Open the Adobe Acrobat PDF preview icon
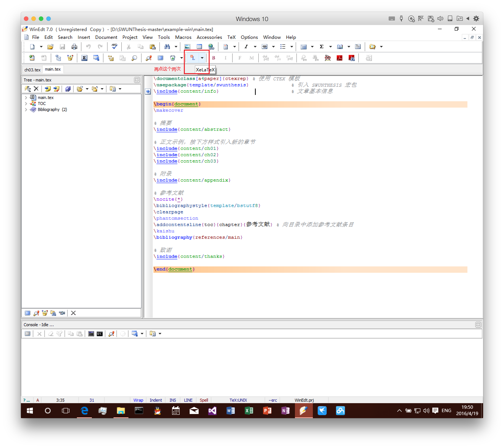This screenshot has width=504, height=448. [340, 58]
